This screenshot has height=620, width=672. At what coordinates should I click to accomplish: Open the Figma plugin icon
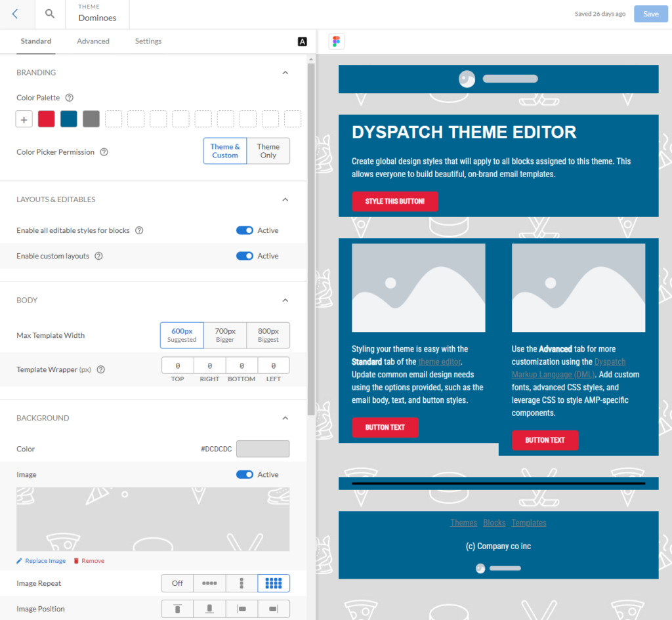337,41
